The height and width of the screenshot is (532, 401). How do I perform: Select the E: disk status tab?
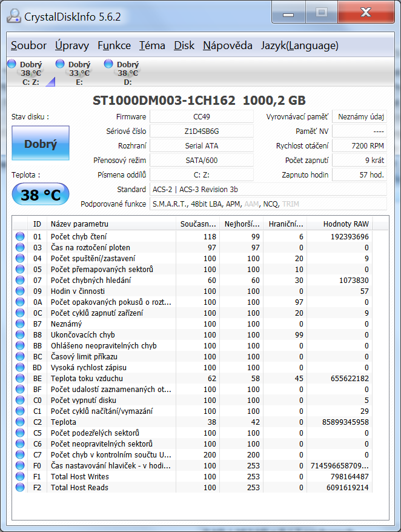pos(79,73)
